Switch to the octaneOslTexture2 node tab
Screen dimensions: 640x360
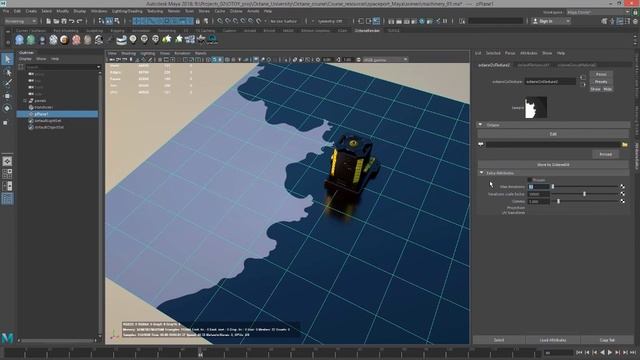[494, 65]
